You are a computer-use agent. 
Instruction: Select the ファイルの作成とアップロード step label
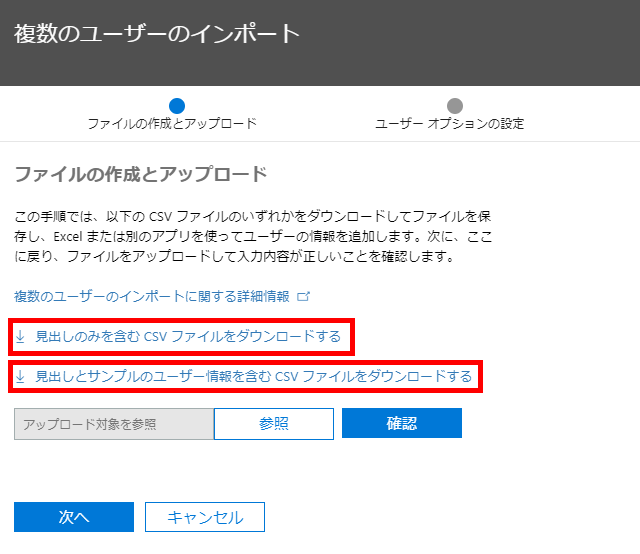172,124
